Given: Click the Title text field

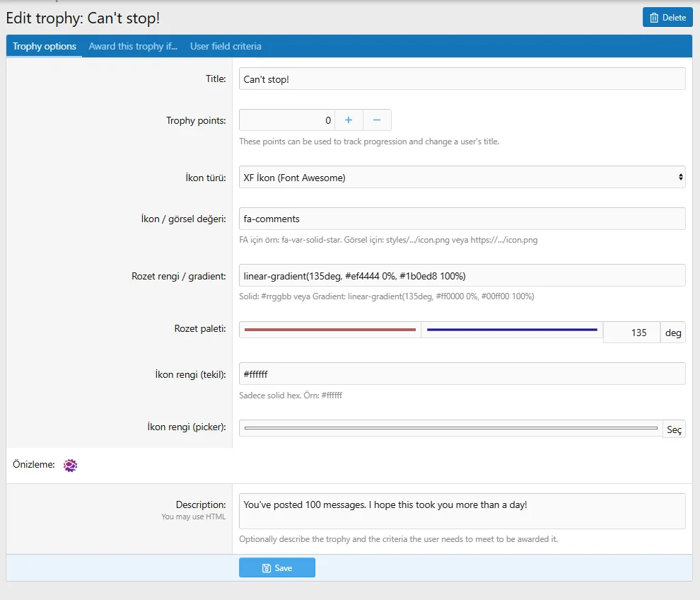Looking at the screenshot, I should coord(462,79).
